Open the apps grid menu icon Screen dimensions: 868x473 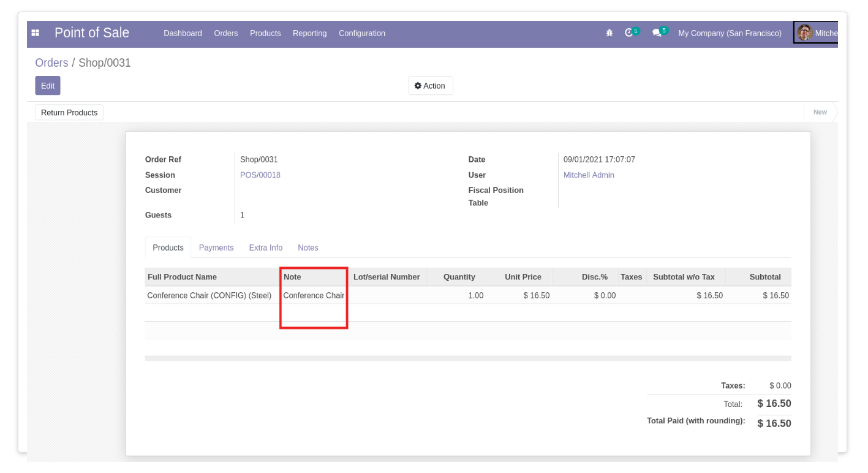pos(36,33)
